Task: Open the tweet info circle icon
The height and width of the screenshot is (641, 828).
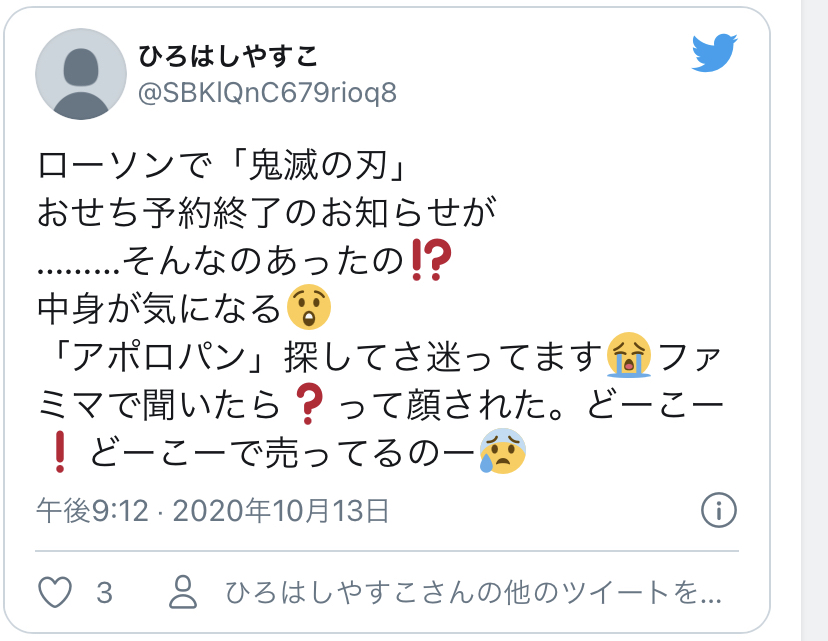Action: [719, 510]
